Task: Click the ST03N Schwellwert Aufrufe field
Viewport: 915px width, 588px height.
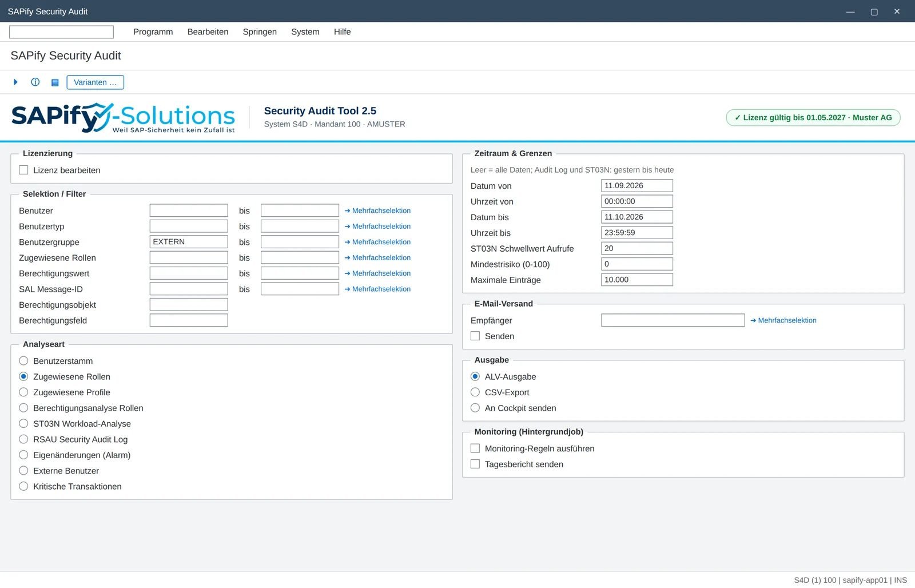Action: [637, 248]
